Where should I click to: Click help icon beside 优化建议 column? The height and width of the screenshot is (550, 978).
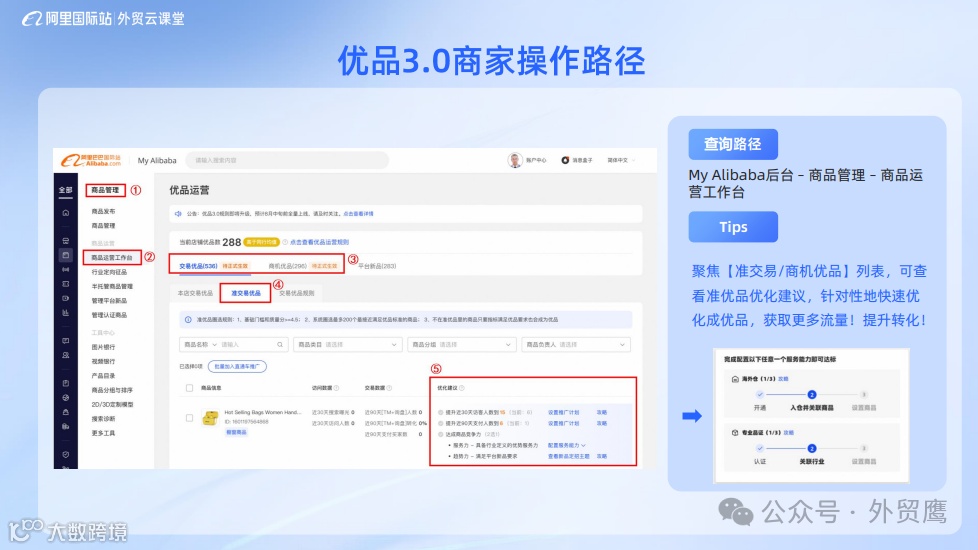coord(462,388)
